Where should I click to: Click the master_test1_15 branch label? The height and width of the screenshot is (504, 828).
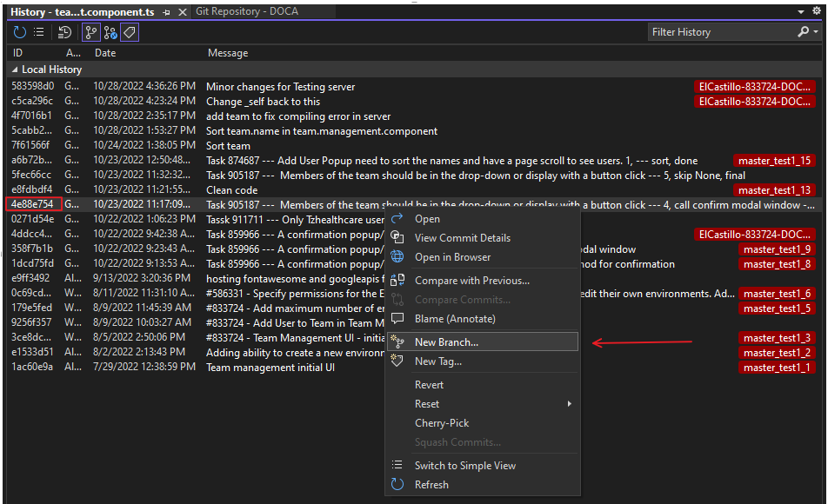pos(774,161)
